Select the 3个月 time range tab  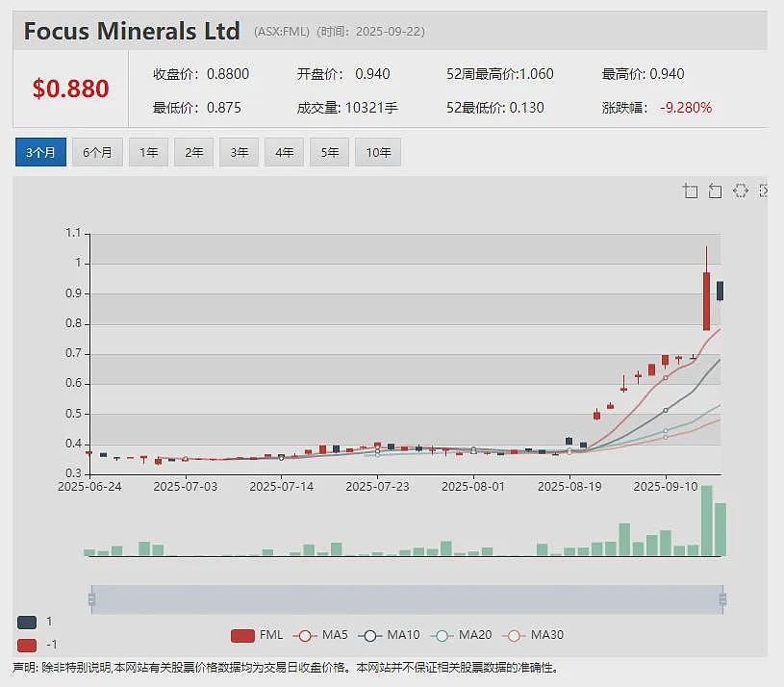[x=40, y=152]
